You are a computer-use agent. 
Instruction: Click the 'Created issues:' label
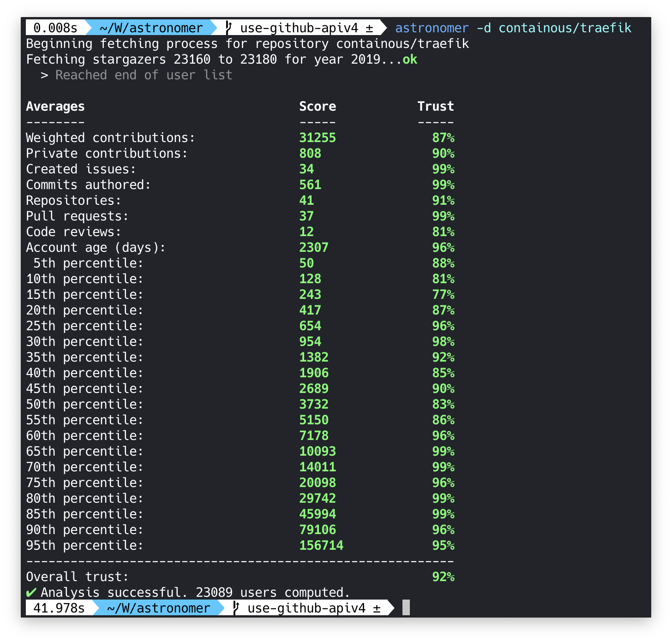click(x=81, y=169)
